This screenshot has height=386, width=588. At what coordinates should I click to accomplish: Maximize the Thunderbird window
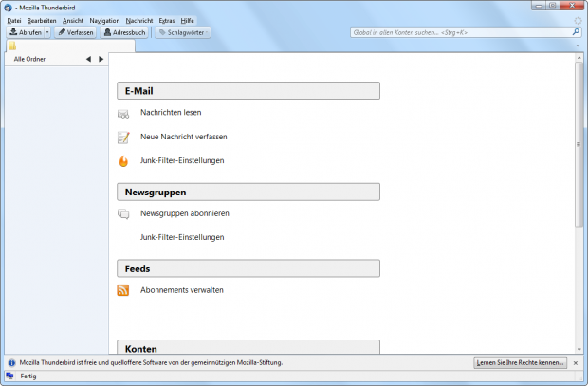point(552,6)
